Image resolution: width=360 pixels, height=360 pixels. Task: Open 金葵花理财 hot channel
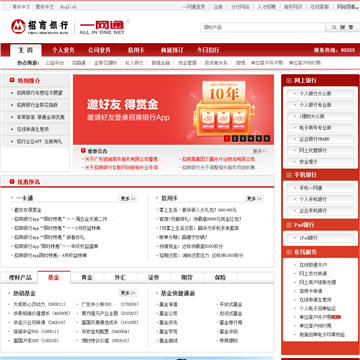105,63
